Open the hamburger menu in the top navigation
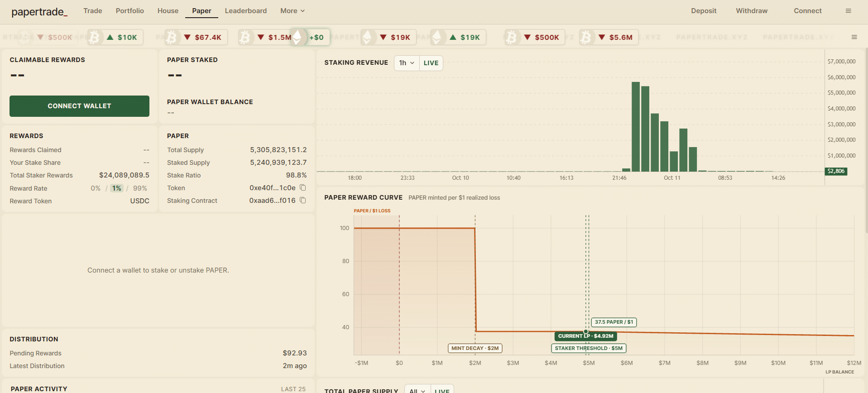868x393 pixels. (x=848, y=11)
